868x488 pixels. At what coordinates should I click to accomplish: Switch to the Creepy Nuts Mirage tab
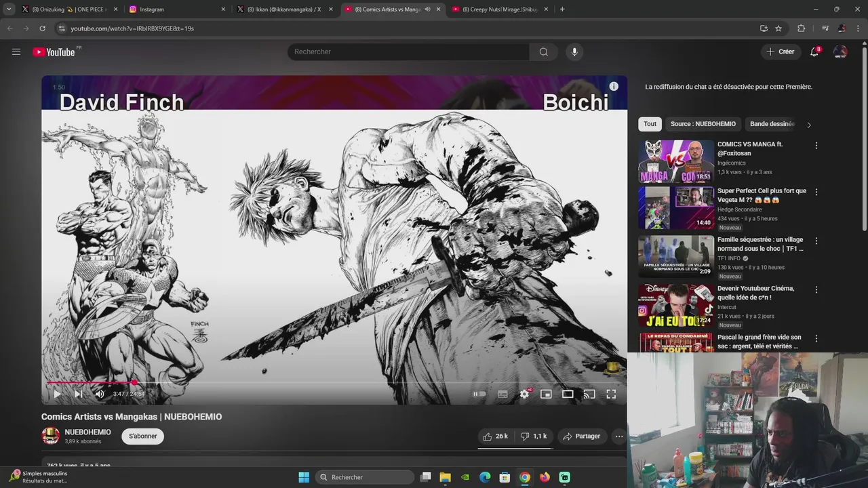tap(500, 9)
